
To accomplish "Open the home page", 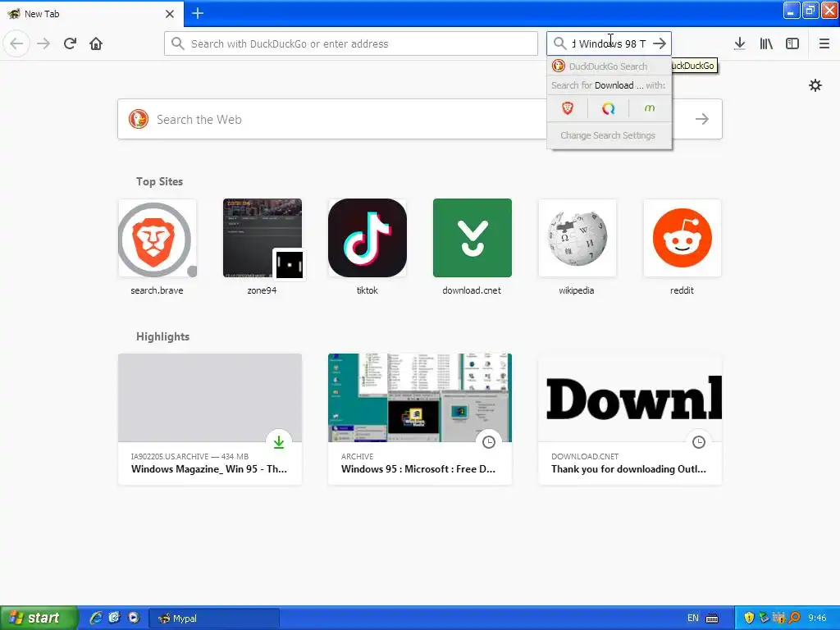I will (x=96, y=43).
